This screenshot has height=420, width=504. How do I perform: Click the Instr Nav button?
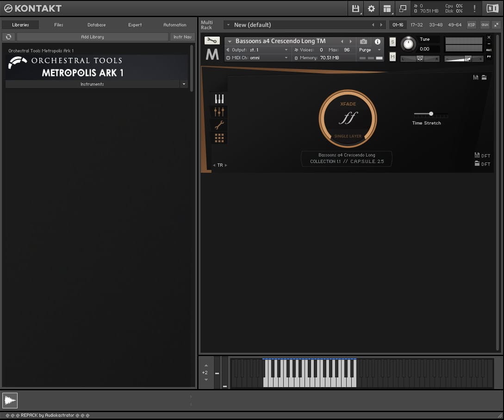pyautogui.click(x=182, y=37)
